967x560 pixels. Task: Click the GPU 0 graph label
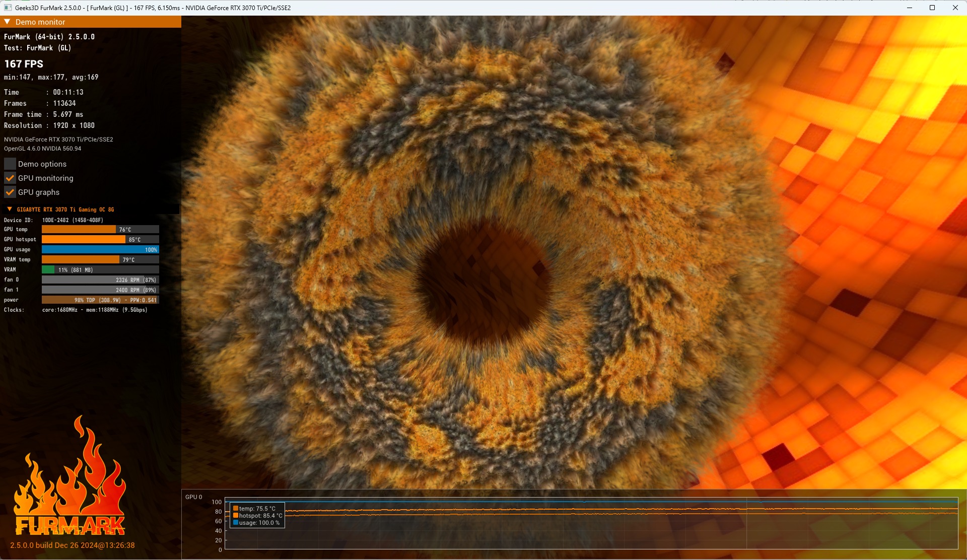(193, 497)
